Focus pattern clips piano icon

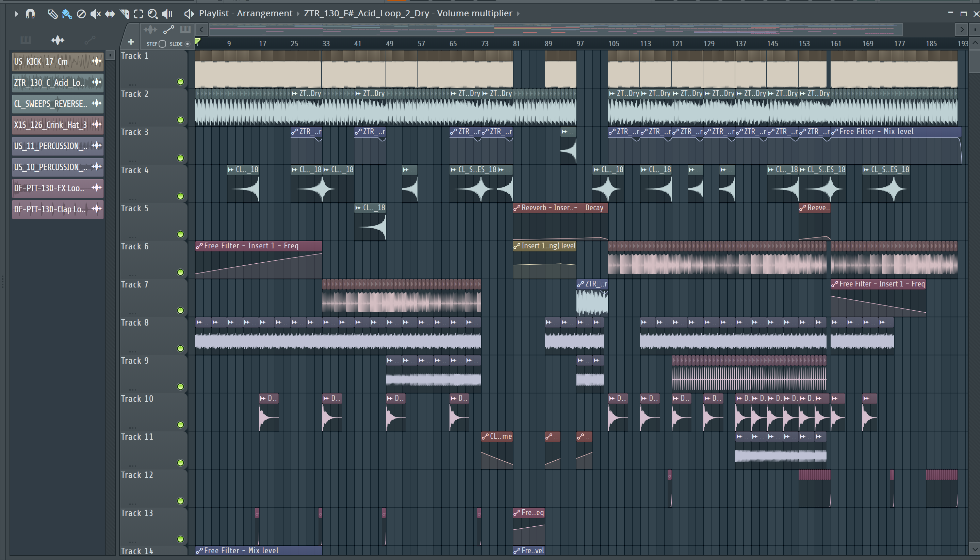point(185,30)
